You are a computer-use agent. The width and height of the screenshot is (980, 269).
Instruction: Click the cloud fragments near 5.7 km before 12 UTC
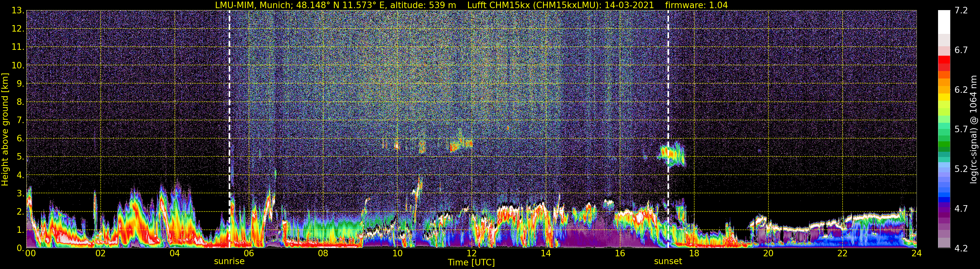point(461,145)
